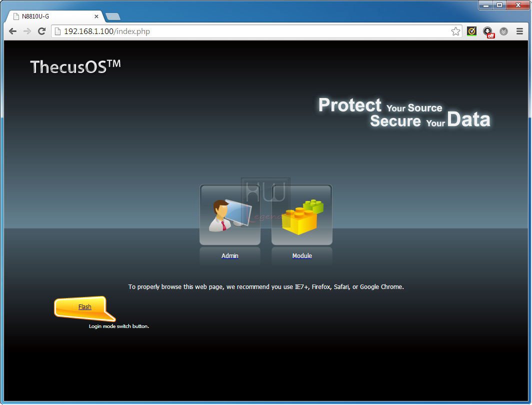Select the N8810U-G browser tab

pyautogui.click(x=56, y=16)
